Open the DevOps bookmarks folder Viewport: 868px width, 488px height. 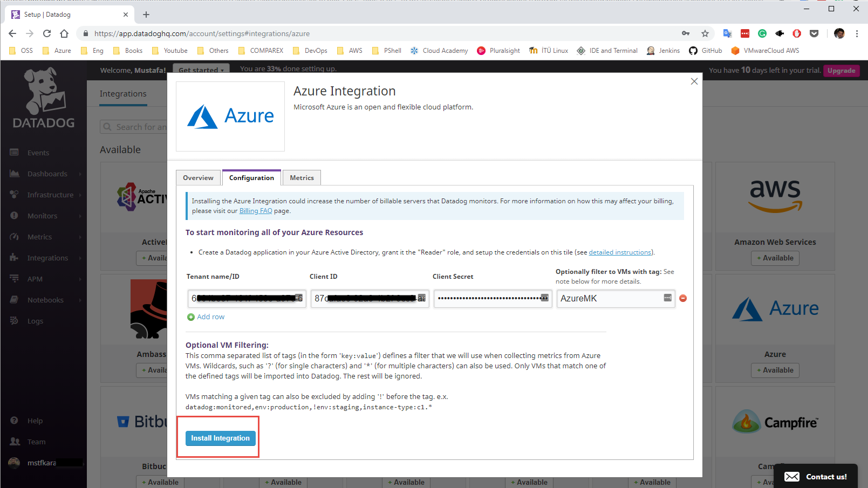pyautogui.click(x=310, y=51)
